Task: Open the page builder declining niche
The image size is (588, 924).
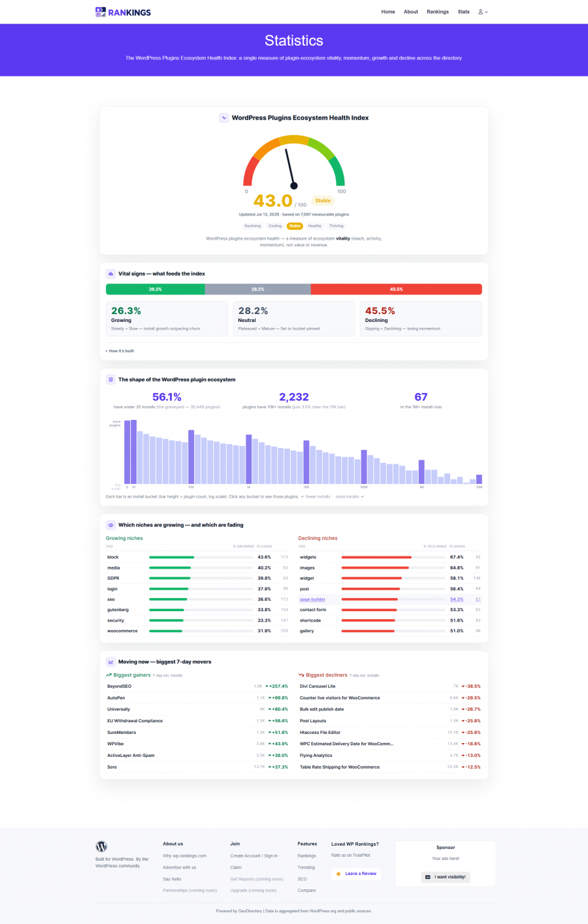Action: pos(390,599)
